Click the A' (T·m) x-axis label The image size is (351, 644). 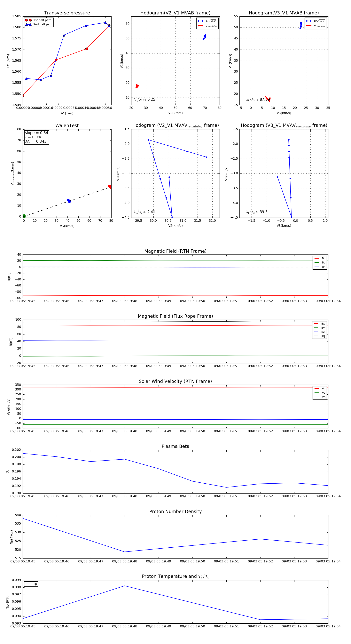67,113
